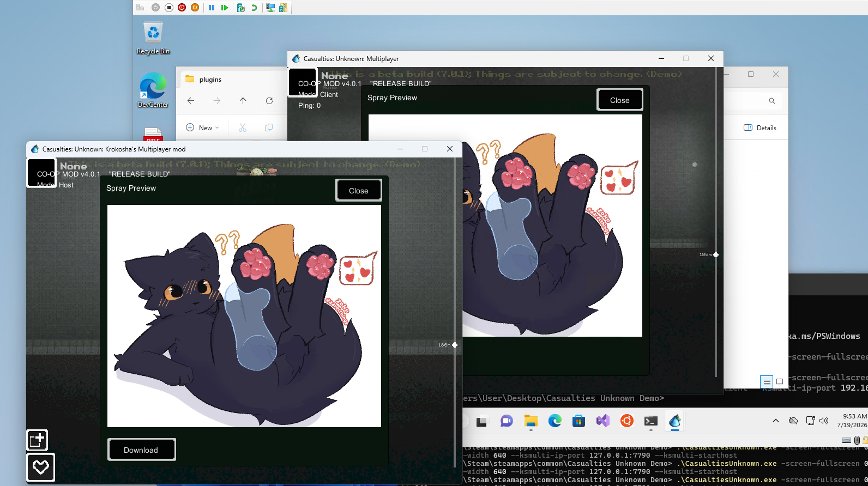Image resolution: width=868 pixels, height=486 pixels.
Task: Click the 'Ping: 0' text in client window
Action: coord(310,106)
